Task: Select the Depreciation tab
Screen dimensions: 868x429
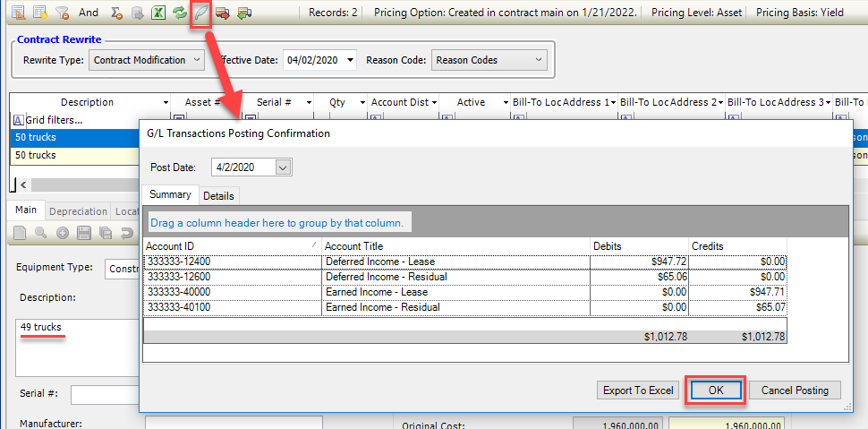Action: [x=76, y=211]
